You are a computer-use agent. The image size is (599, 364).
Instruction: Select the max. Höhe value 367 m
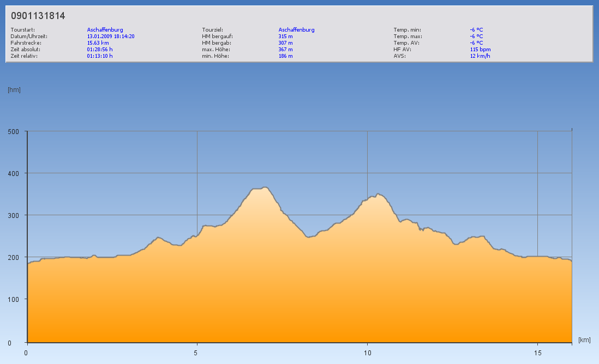pos(285,49)
